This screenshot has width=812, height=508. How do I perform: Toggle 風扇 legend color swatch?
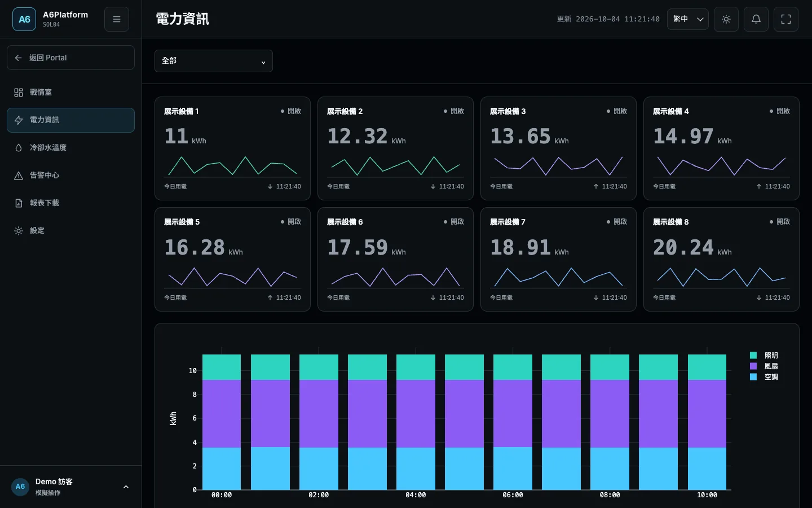point(753,366)
